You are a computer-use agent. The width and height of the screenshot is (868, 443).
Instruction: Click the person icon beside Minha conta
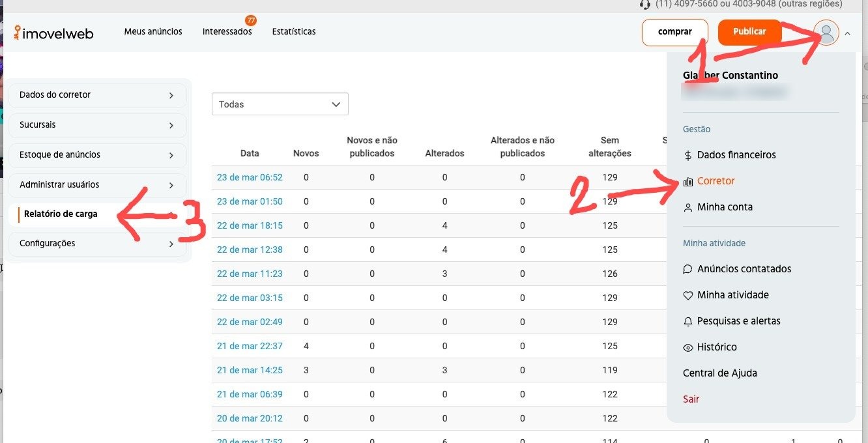click(687, 207)
